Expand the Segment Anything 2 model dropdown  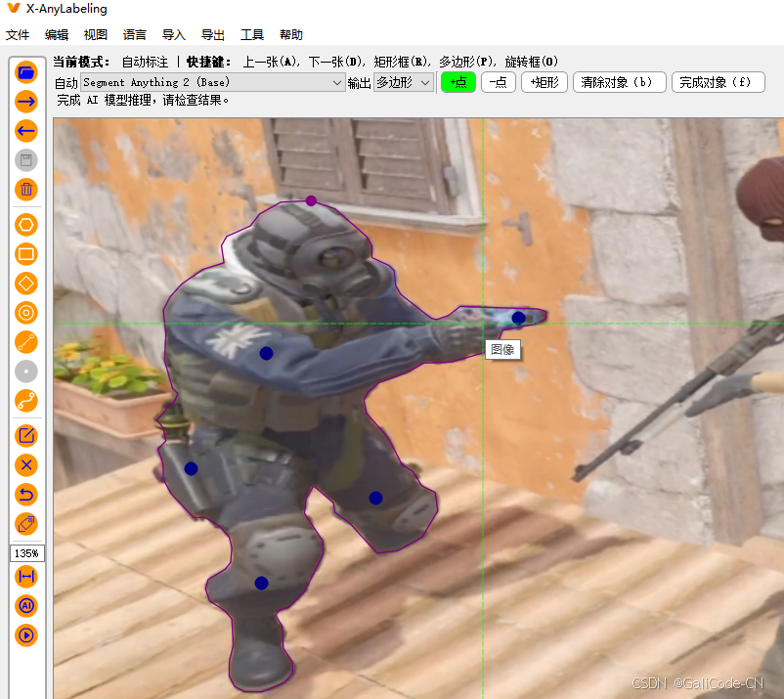click(x=213, y=82)
